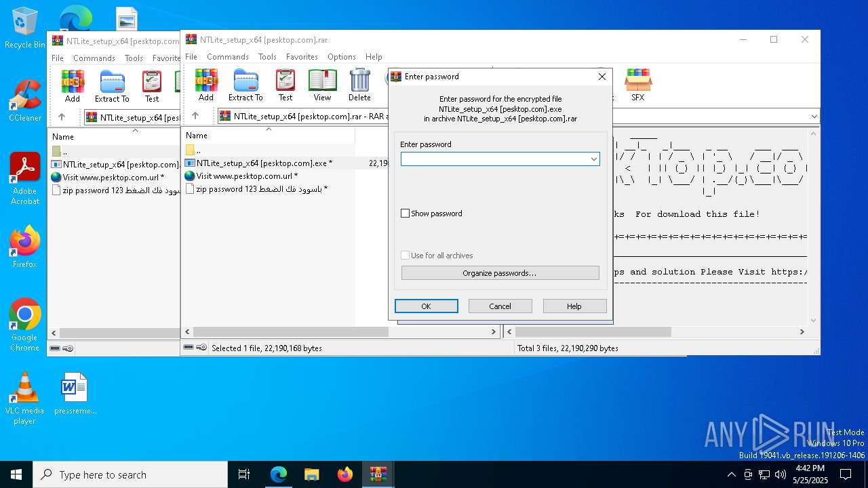
Task: Open the File menu in the back WinRAR window
Action: [x=58, y=58]
